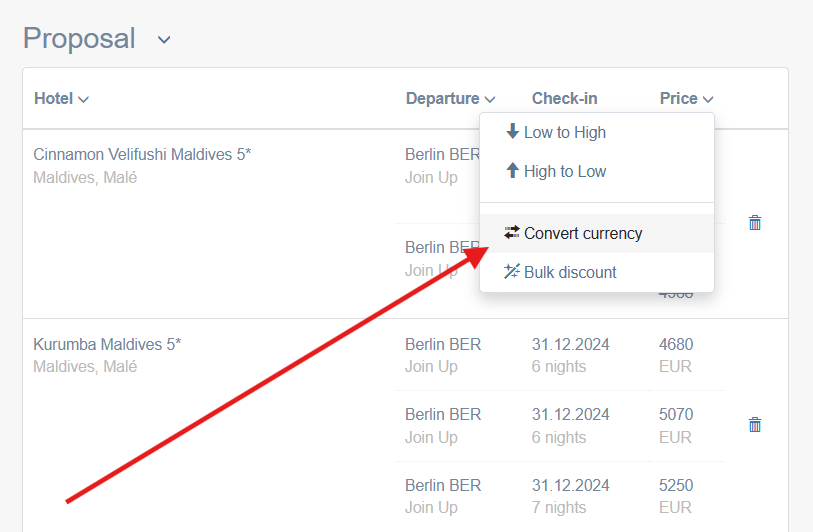Open Kurumba Maldives 5* hotel
The image size is (813, 532).
coord(107,345)
